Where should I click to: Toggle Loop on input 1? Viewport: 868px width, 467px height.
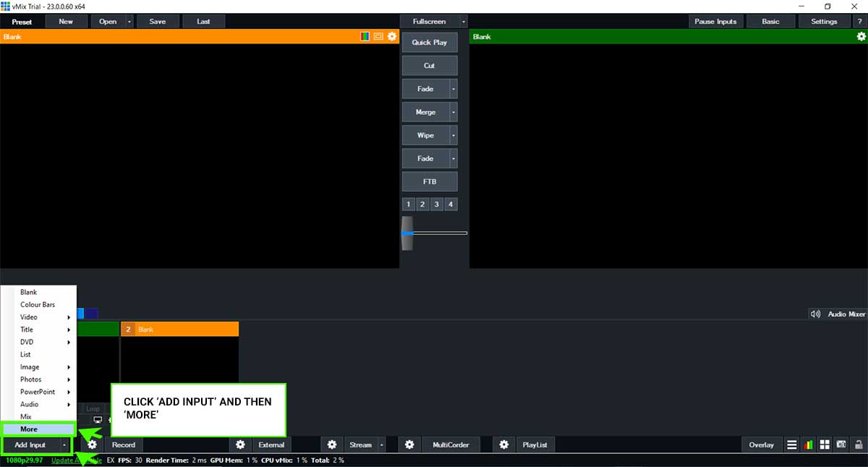point(93,409)
